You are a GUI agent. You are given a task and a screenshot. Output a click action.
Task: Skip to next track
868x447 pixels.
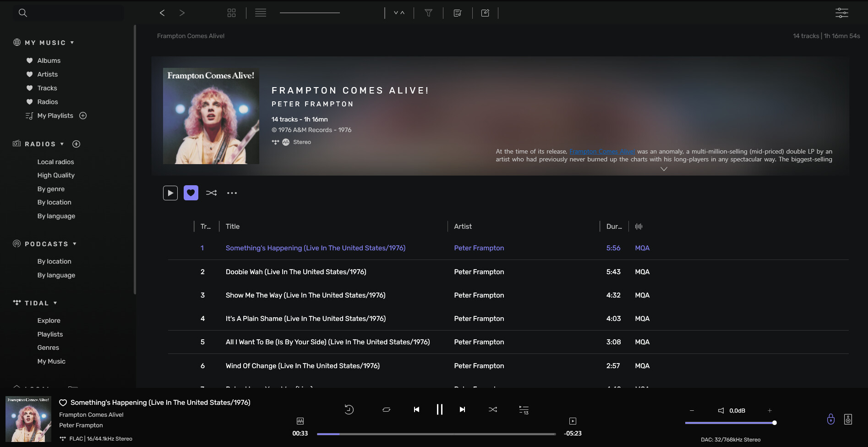click(463, 409)
